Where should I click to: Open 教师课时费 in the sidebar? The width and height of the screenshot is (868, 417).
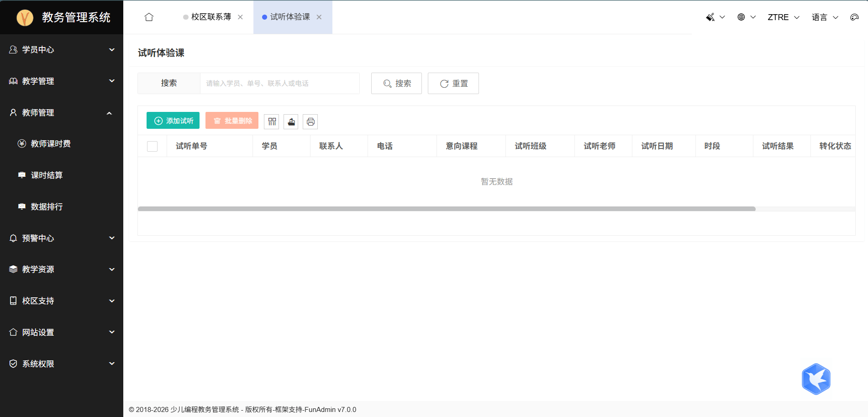pyautogui.click(x=51, y=144)
